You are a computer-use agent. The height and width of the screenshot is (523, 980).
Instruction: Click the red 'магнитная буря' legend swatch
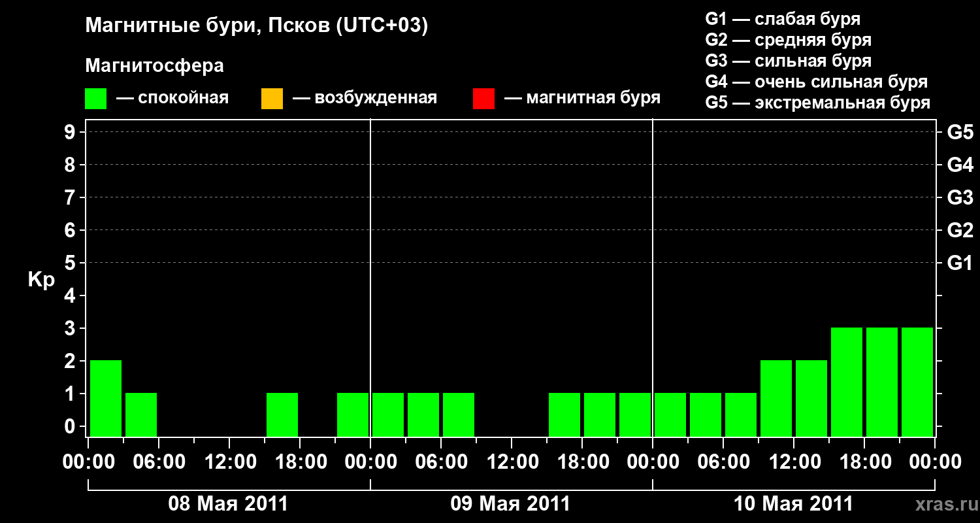(x=483, y=99)
